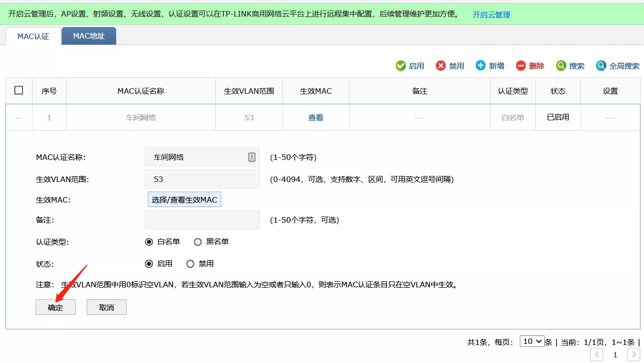Choose 禁用 status radio button

[190, 264]
